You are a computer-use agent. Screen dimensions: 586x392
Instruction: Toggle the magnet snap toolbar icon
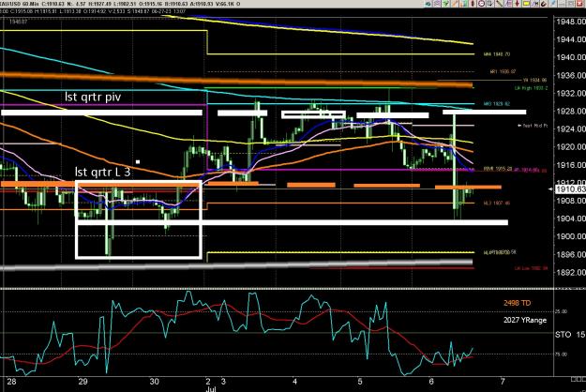pos(544,4)
